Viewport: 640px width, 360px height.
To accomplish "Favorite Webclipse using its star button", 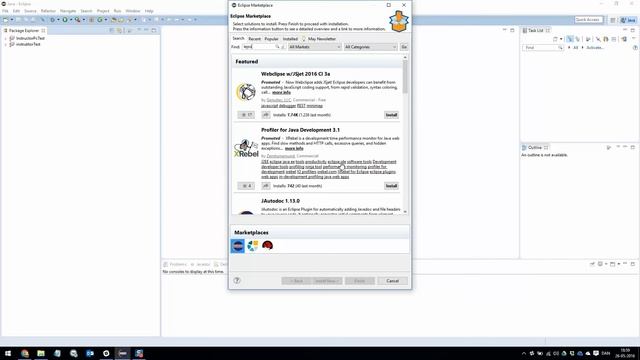I will pos(246,115).
